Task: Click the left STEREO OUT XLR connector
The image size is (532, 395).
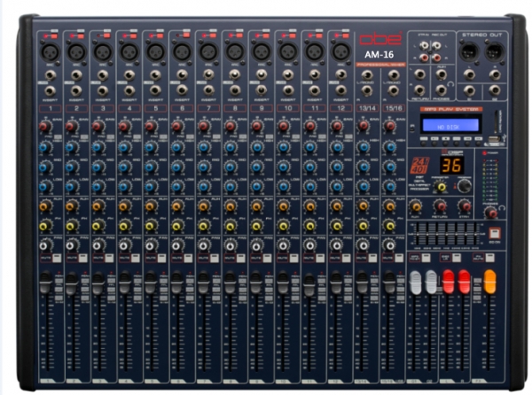Action: click(x=468, y=51)
